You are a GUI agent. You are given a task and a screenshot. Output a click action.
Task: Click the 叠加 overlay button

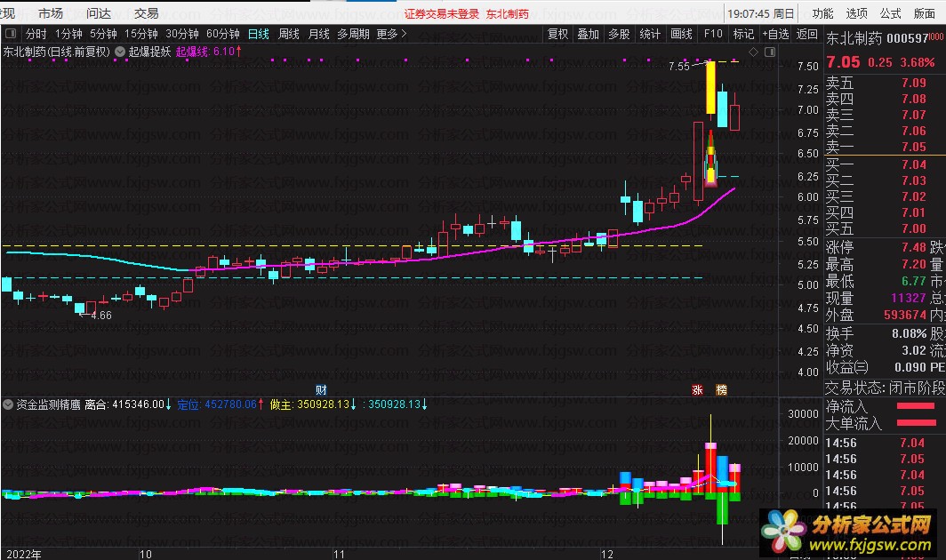coord(588,34)
